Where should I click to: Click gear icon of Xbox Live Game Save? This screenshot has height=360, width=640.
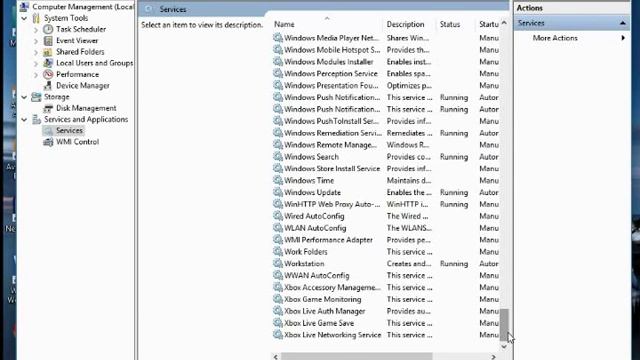tap(278, 322)
